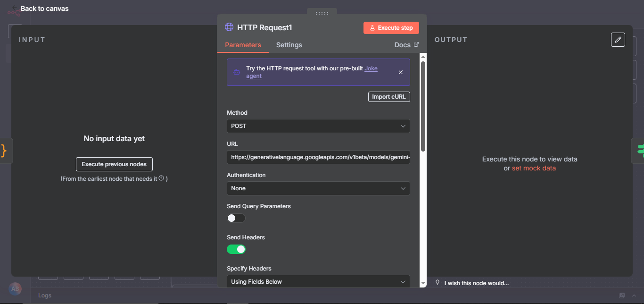Open the Method dropdown showing POST
The image size is (644, 304).
318,126
